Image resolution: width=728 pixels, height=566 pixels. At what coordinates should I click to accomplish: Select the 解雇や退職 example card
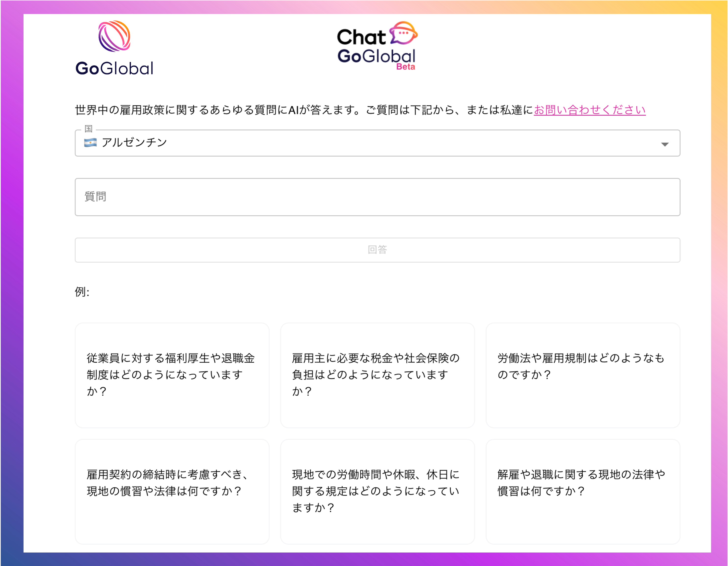point(583,491)
